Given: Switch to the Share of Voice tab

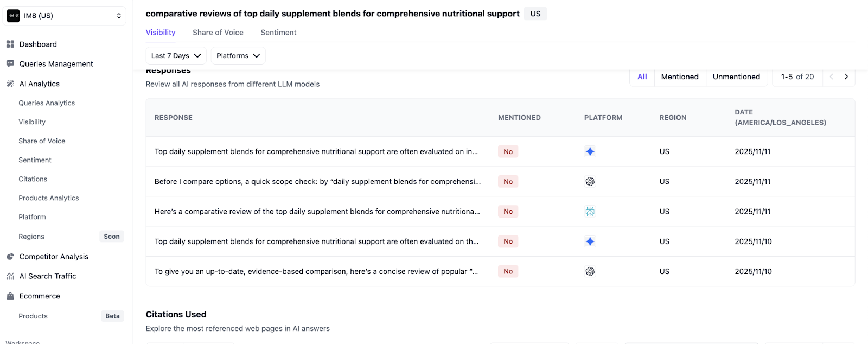Looking at the screenshot, I should pyautogui.click(x=218, y=32).
